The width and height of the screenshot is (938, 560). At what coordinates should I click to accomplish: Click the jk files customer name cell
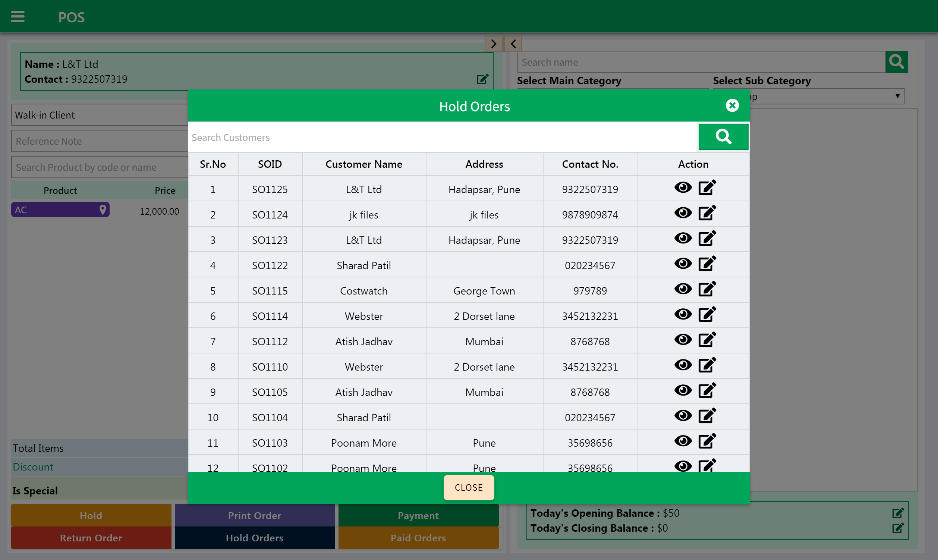[x=364, y=215]
